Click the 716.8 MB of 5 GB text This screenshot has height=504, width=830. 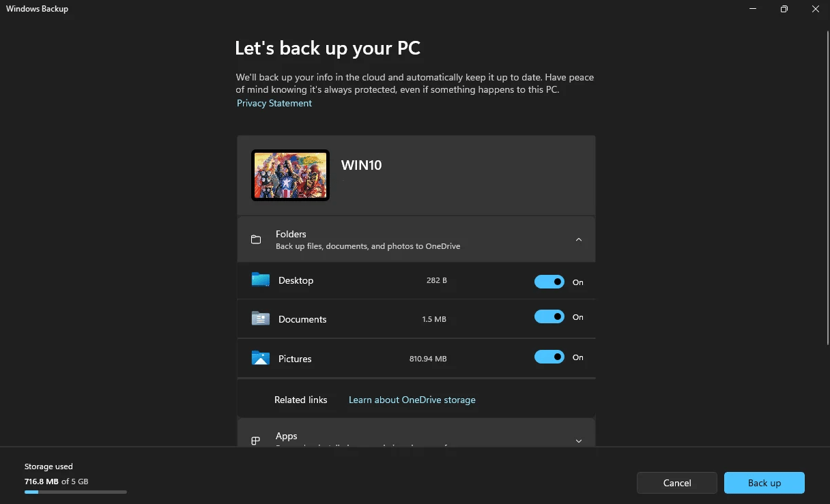point(57,481)
